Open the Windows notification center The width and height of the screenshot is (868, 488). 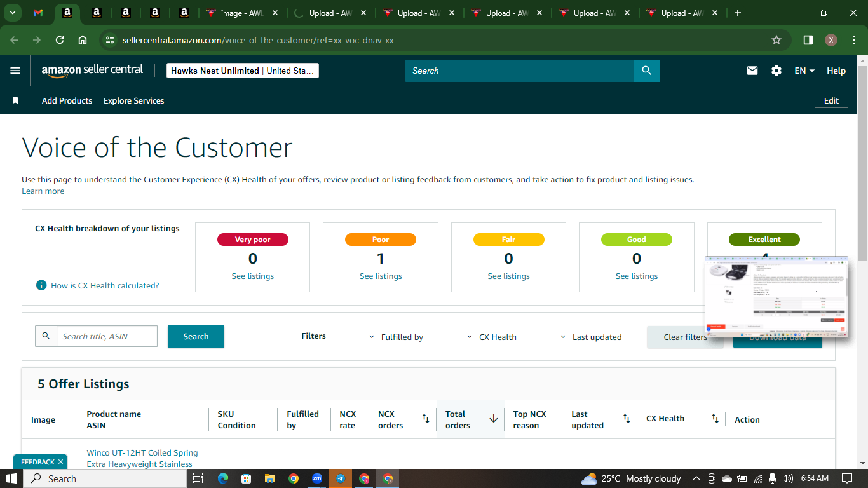point(847,478)
